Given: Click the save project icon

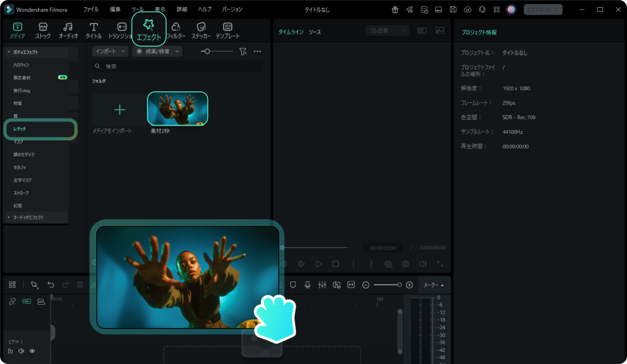Looking at the screenshot, I should pos(453,10).
